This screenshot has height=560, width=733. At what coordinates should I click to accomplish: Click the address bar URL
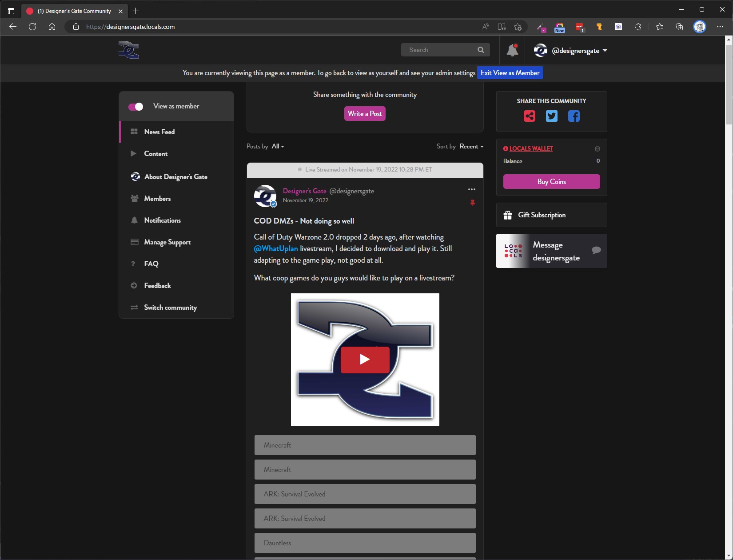click(130, 27)
